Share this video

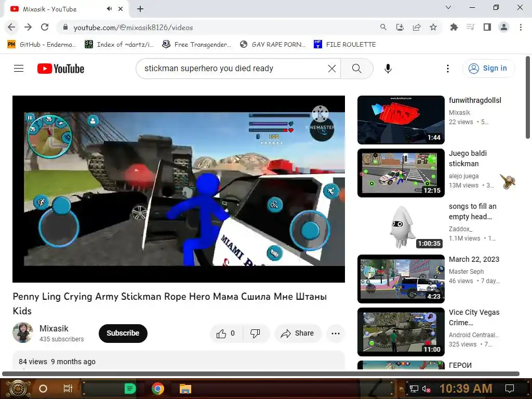[298, 334]
